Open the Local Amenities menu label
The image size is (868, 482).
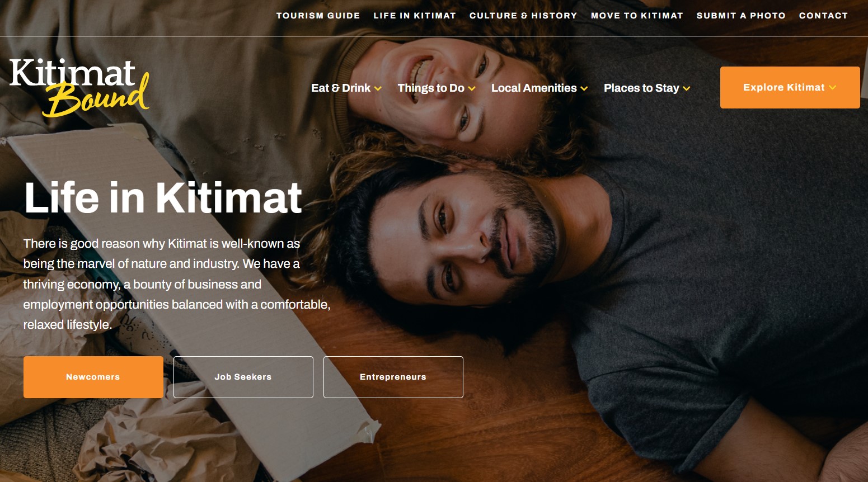534,88
